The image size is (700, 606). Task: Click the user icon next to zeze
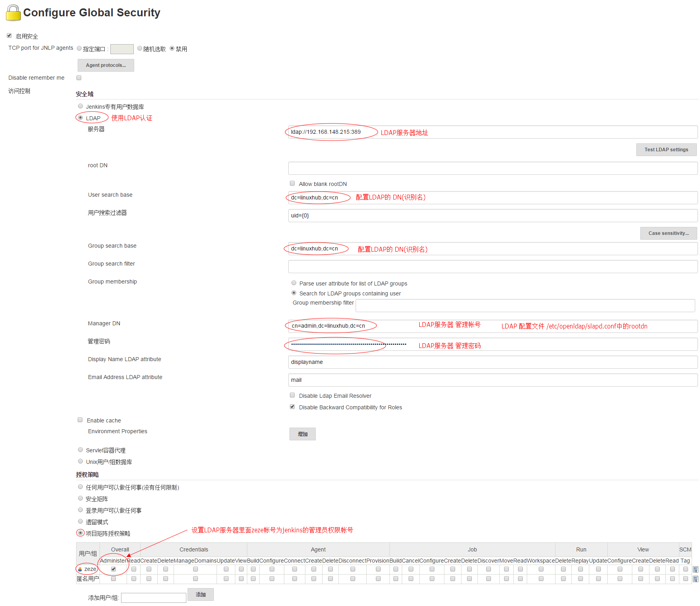click(80, 569)
